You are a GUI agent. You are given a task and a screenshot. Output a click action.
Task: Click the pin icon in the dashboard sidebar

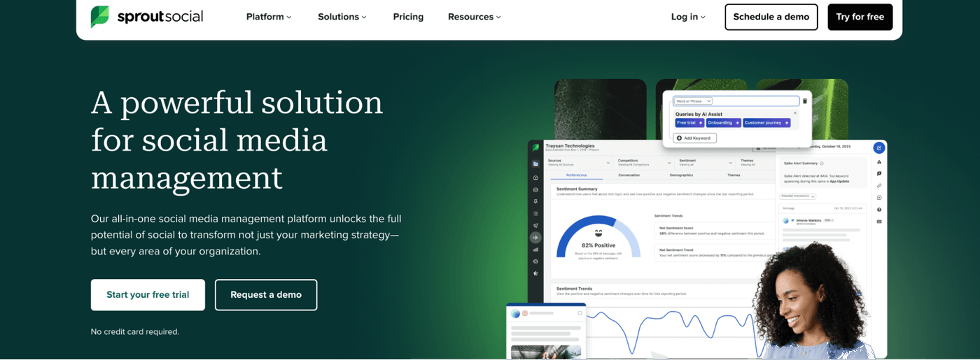[x=535, y=201]
